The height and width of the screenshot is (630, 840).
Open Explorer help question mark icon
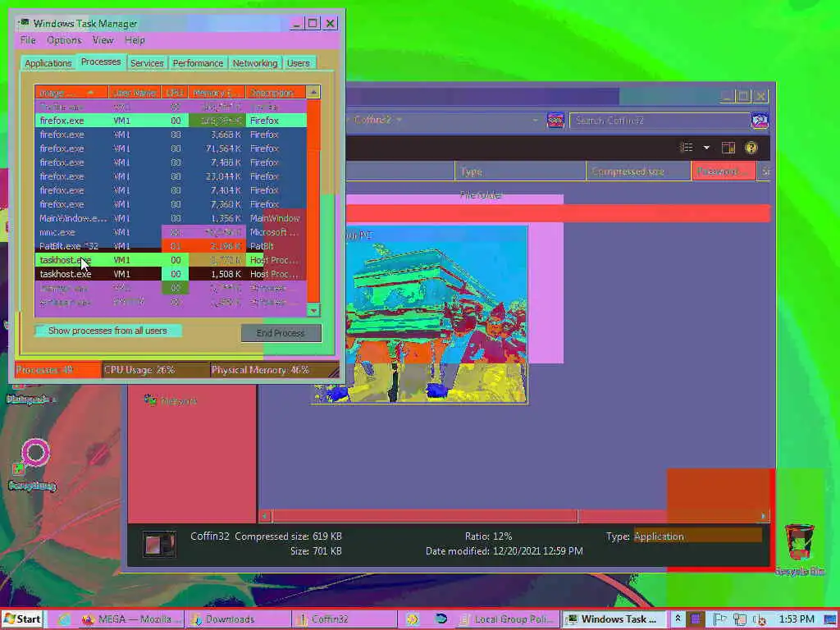click(x=751, y=148)
